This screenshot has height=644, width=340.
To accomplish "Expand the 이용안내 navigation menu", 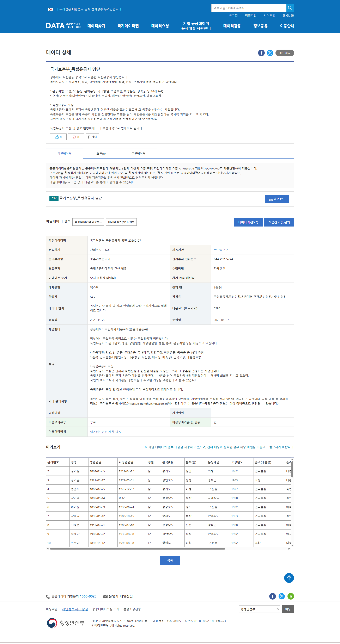I will click(287, 26).
